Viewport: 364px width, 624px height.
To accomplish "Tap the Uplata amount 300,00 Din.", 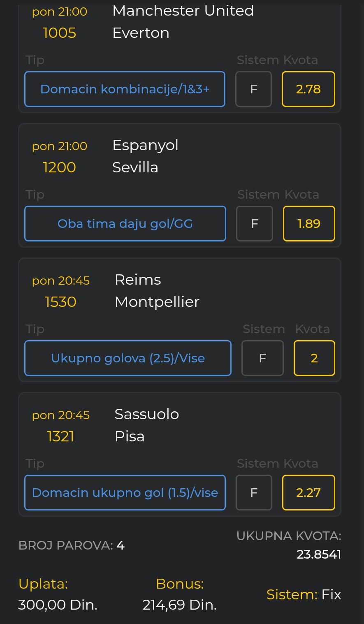I will point(58,605).
